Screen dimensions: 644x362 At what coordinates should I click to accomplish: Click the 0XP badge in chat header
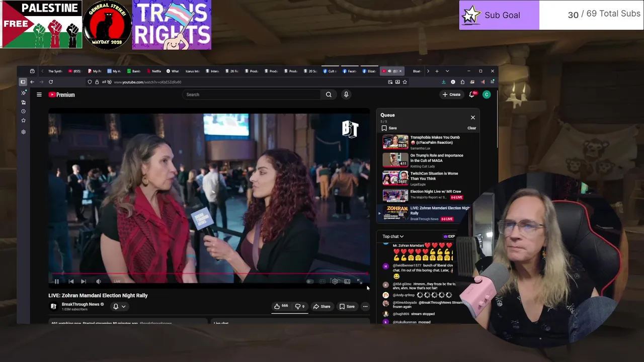[x=449, y=236]
